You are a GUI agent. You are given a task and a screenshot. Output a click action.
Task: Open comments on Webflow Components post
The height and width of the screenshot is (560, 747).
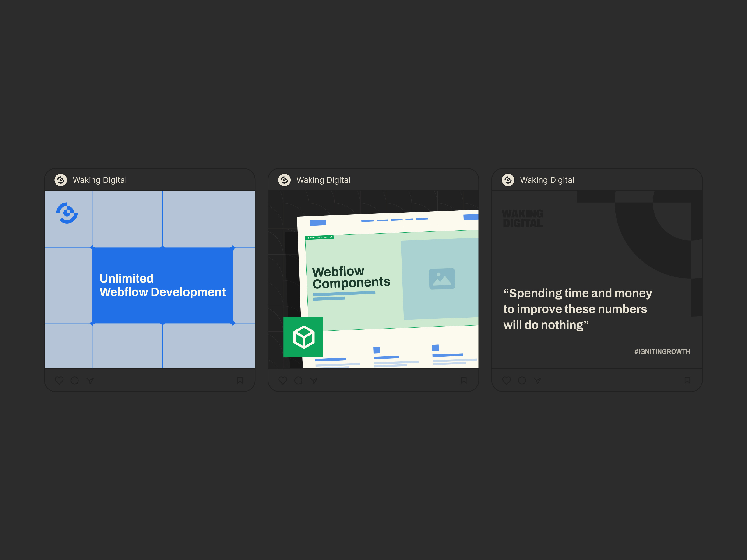coord(298,380)
